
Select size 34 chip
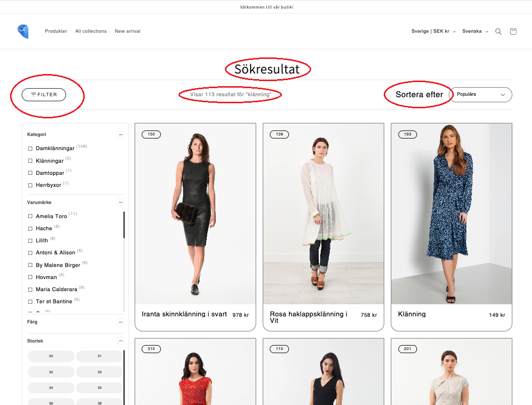[51, 388]
